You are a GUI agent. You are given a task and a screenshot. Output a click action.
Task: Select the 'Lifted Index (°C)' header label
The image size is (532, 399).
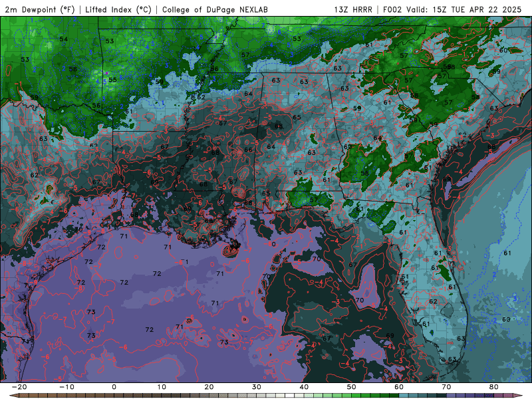click(118, 9)
